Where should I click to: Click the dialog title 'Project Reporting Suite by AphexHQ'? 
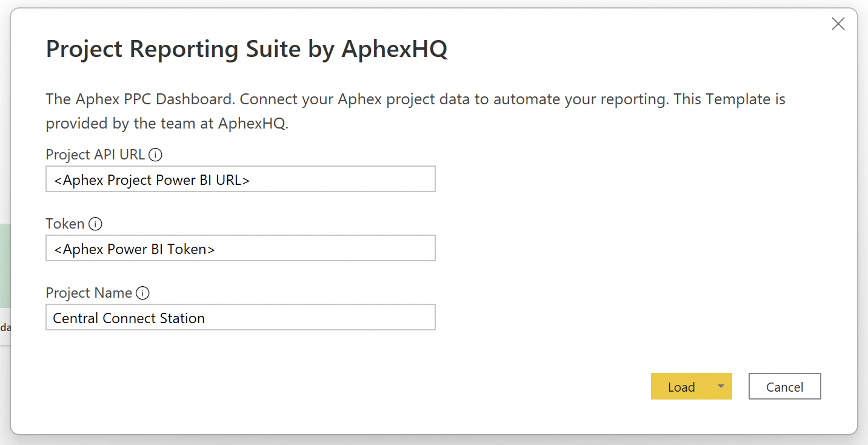tap(247, 49)
